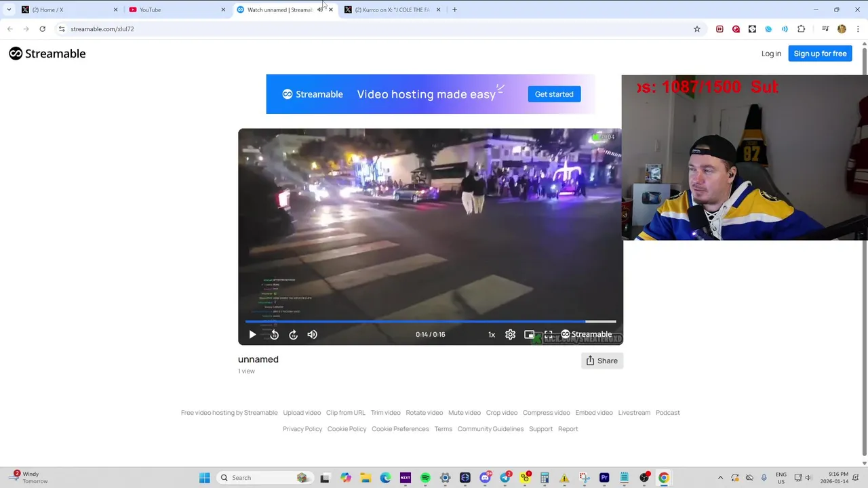
Task: Open video settings gear
Action: tap(510, 334)
